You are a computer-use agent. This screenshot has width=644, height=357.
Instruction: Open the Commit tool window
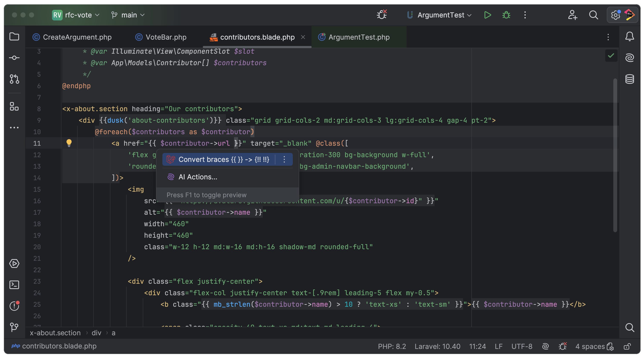click(14, 58)
